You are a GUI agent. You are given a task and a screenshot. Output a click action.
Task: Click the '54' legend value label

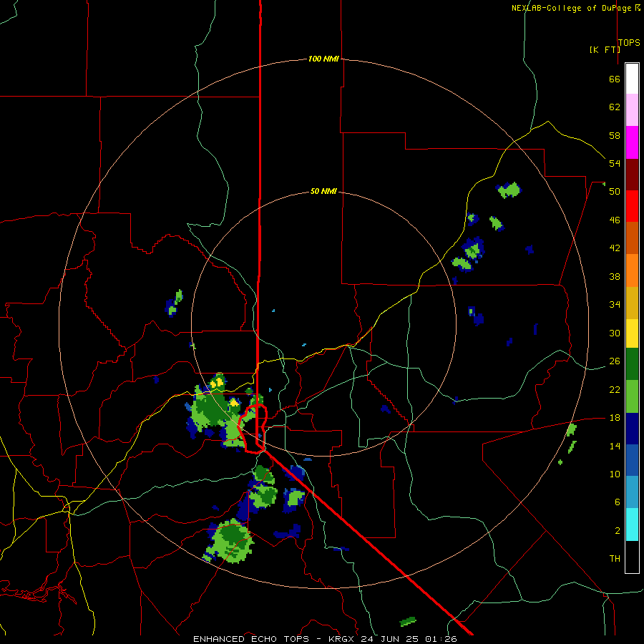tap(615, 163)
